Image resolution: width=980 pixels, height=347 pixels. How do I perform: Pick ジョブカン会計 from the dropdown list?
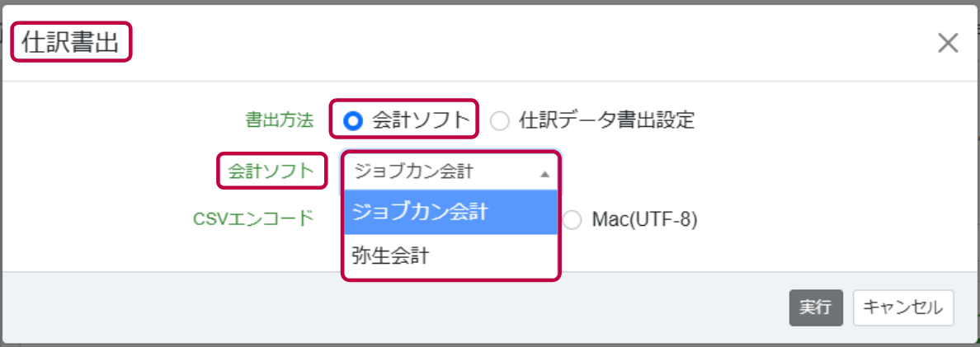click(x=451, y=212)
